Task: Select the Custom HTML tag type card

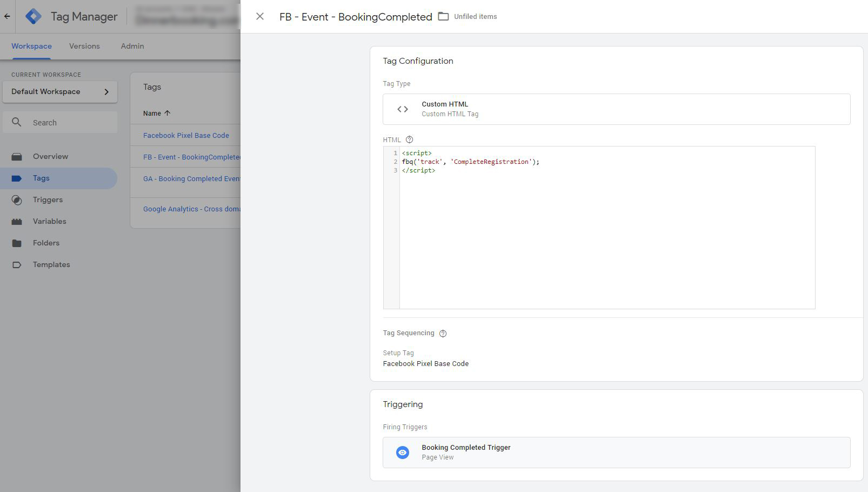Action: (x=616, y=109)
